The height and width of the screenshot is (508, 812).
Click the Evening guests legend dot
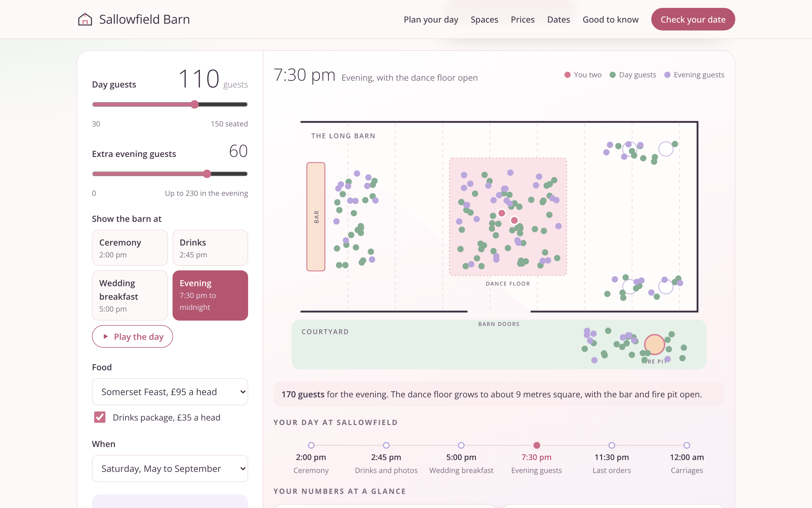pos(667,75)
